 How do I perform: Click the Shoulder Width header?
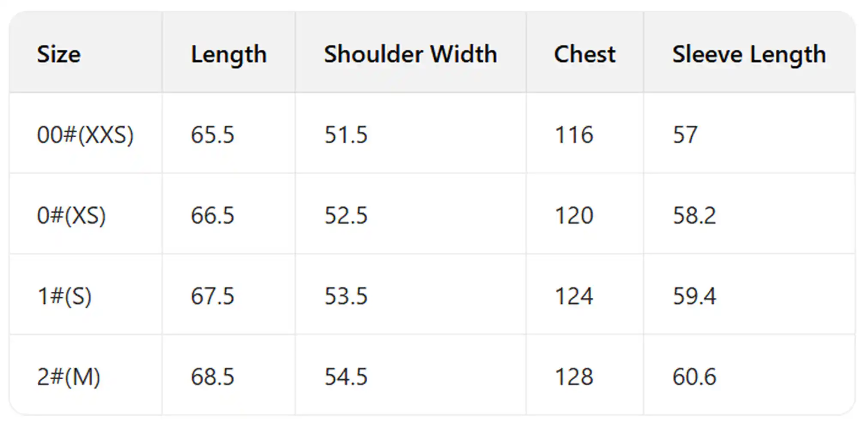410,54
